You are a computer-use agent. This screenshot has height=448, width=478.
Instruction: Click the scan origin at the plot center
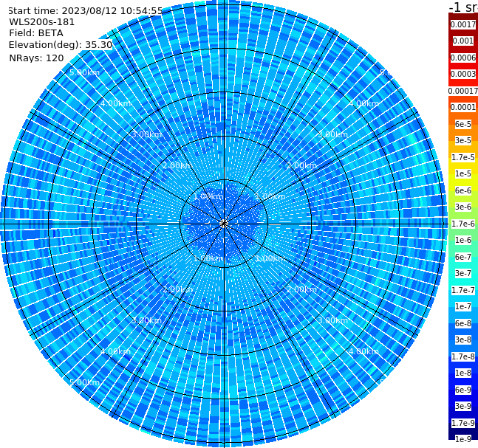coord(224,224)
